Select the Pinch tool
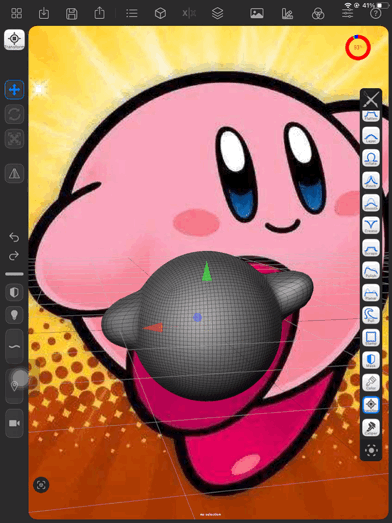This screenshot has width=392, height=523. (371, 180)
